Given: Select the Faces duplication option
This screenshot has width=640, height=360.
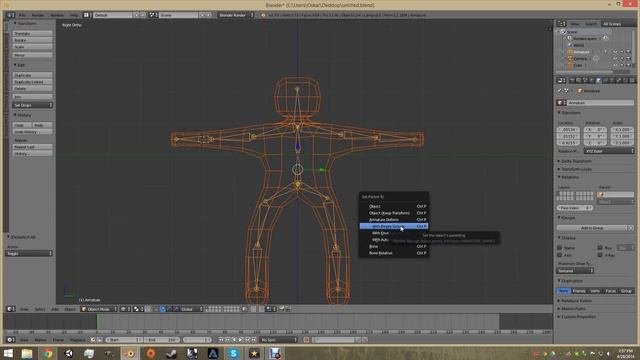Looking at the screenshot, I should coord(611,291).
